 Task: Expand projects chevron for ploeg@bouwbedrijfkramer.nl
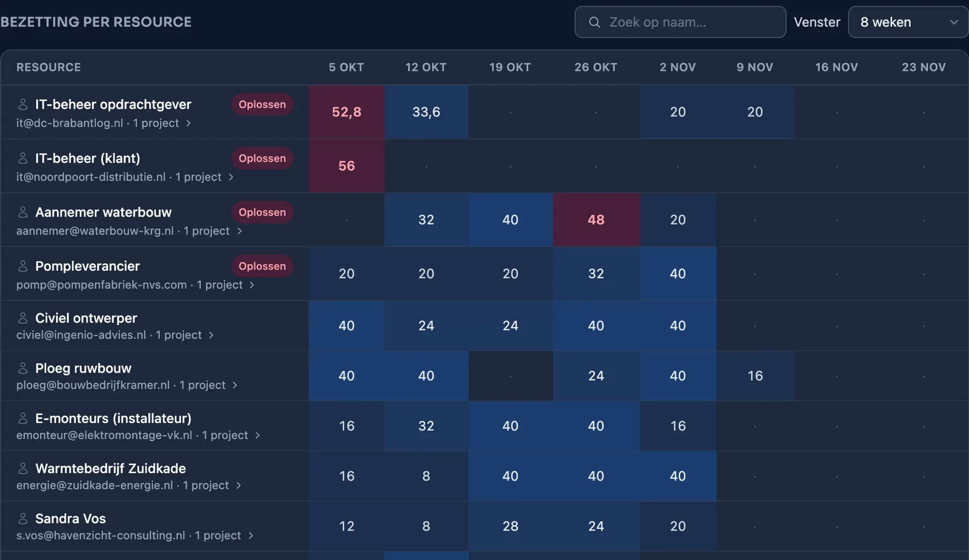[235, 385]
